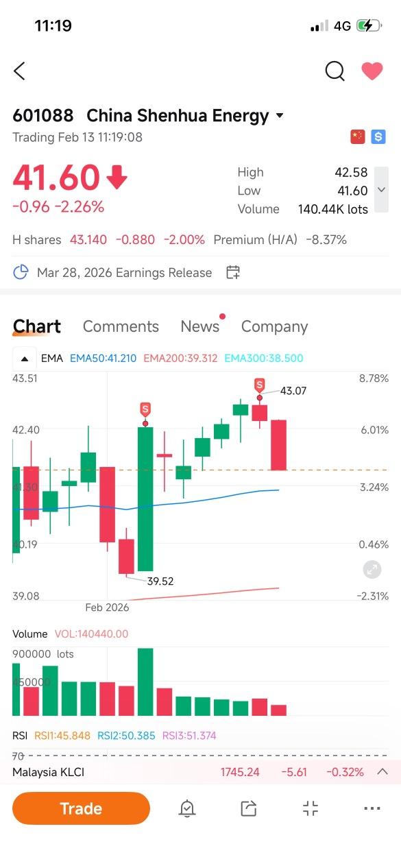Tap the share icon
Viewport: 401px width, 868px height.
[249, 809]
